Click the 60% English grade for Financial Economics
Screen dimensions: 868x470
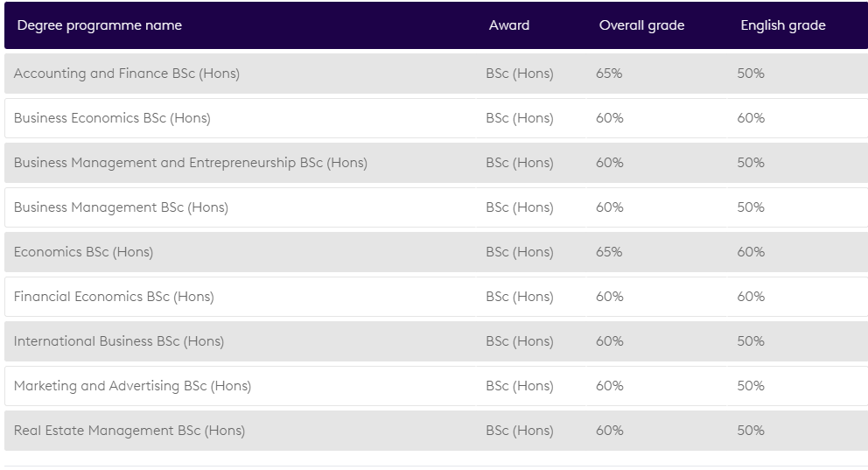[751, 297]
